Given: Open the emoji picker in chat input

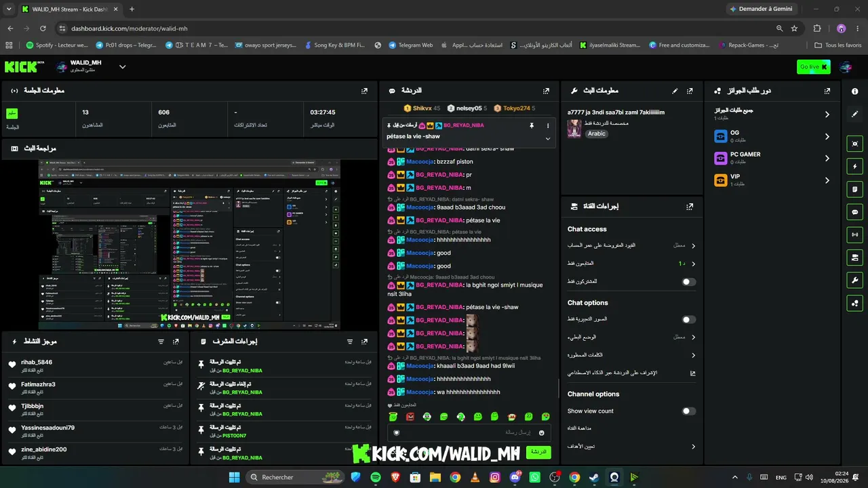Looking at the screenshot, I should tap(542, 432).
